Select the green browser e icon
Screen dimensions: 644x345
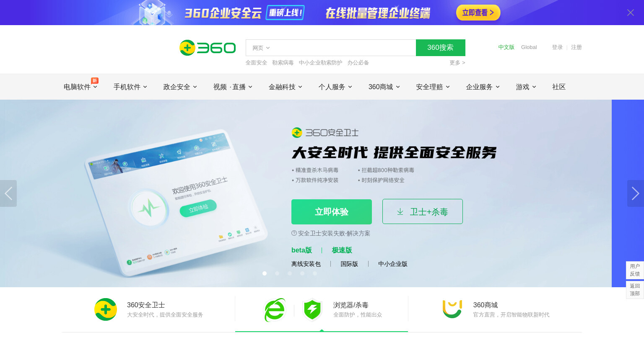pyautogui.click(x=275, y=310)
